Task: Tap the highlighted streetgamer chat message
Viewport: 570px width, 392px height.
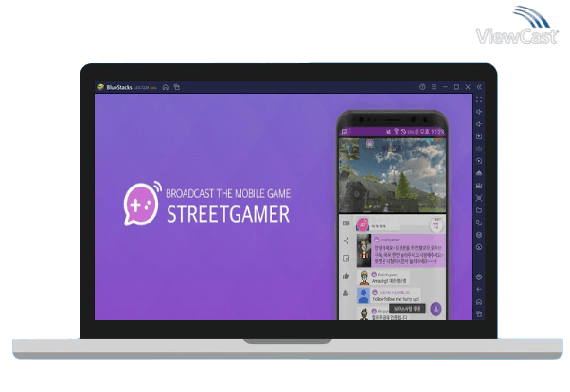Action: (408, 251)
